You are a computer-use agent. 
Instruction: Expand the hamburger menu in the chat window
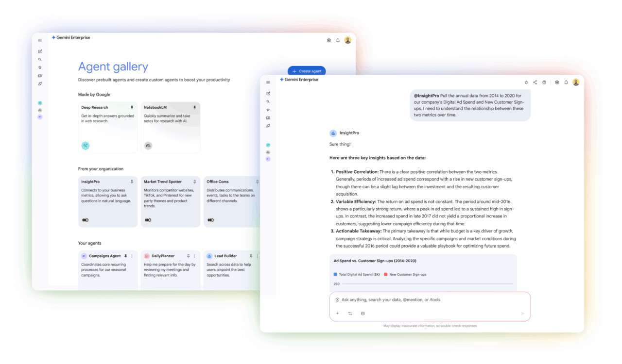coord(268,83)
